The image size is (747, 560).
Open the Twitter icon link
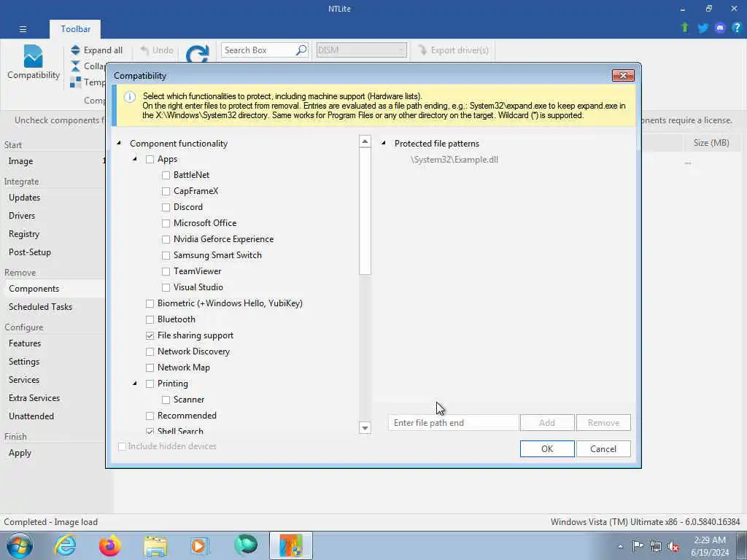click(703, 28)
